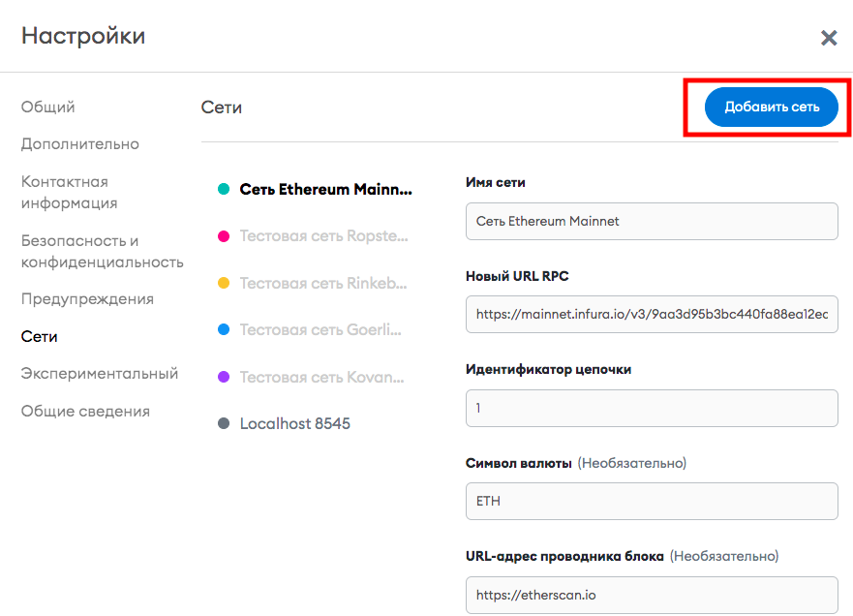
Task: Click the Добавить сеть button
Action: click(772, 107)
